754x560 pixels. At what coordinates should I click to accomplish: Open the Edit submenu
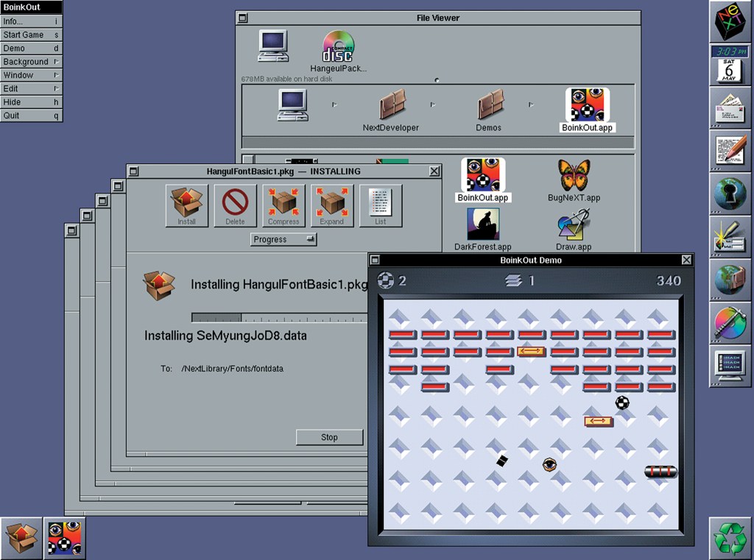click(x=31, y=88)
